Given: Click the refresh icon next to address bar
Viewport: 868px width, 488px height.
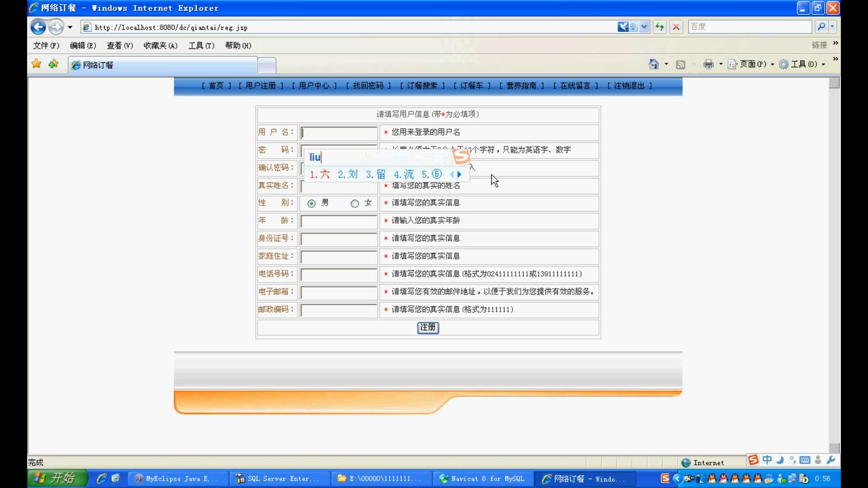Looking at the screenshot, I should [660, 27].
